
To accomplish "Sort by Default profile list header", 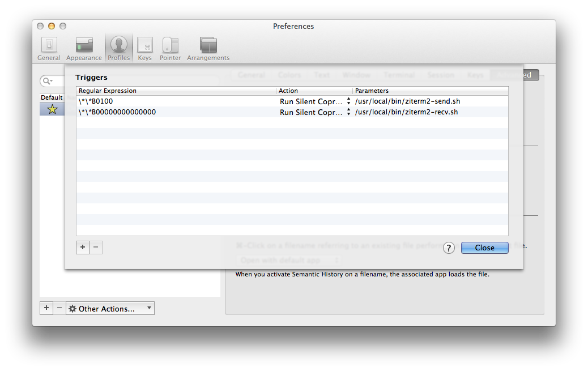I will point(52,97).
